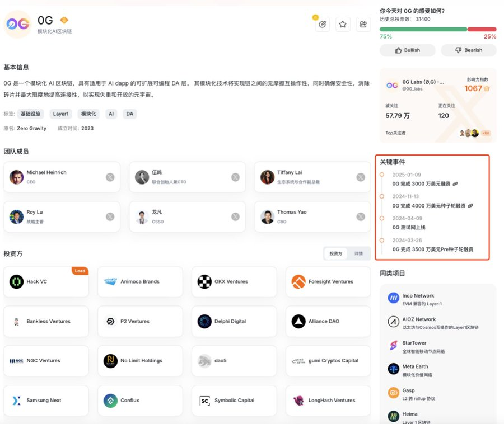This screenshot has height=424, width=504.
Task: Click the X icon on 龙凡 card
Action: (x=235, y=216)
